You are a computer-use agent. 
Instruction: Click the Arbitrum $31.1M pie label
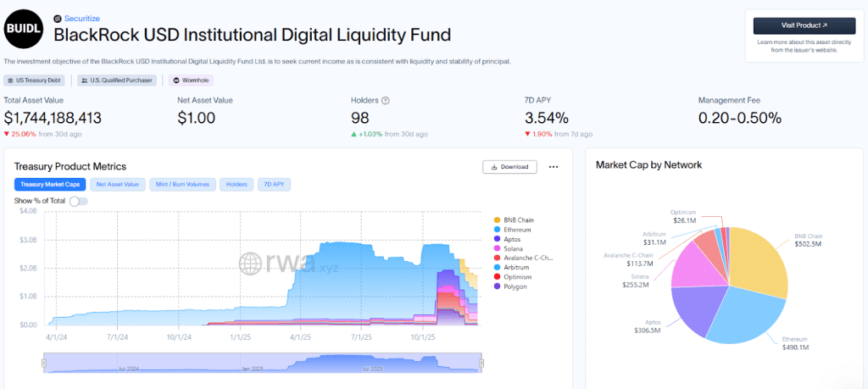tap(654, 238)
